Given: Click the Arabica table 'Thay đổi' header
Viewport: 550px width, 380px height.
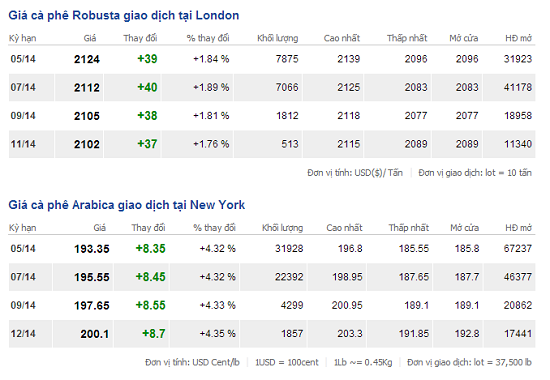Looking at the screenshot, I should pyautogui.click(x=148, y=228).
